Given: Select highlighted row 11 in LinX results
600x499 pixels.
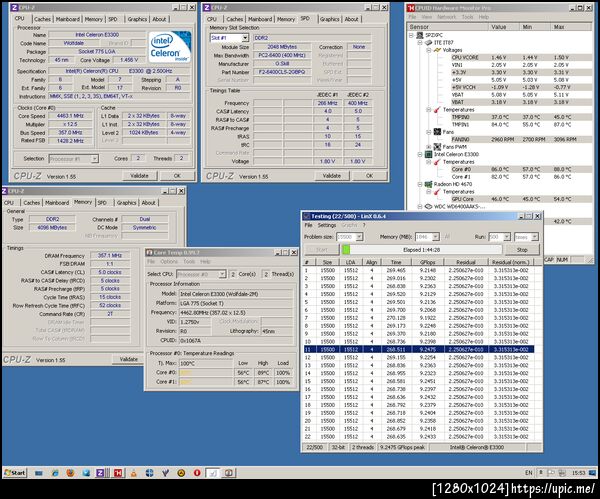Looking at the screenshot, I should (x=419, y=349).
